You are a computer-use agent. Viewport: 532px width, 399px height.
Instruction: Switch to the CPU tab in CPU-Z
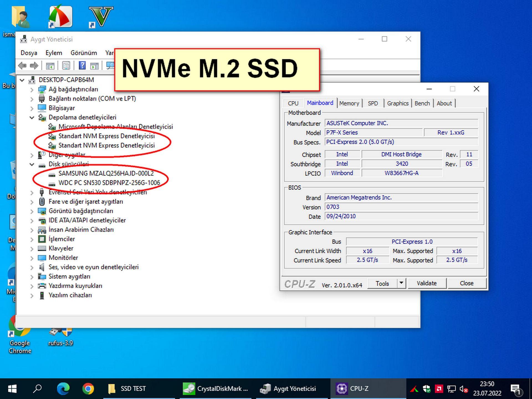coord(293,103)
